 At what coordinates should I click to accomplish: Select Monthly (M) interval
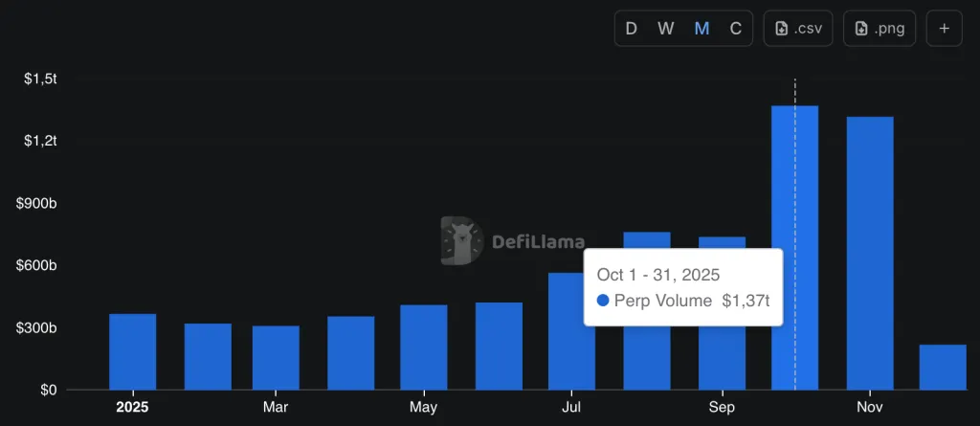702,29
